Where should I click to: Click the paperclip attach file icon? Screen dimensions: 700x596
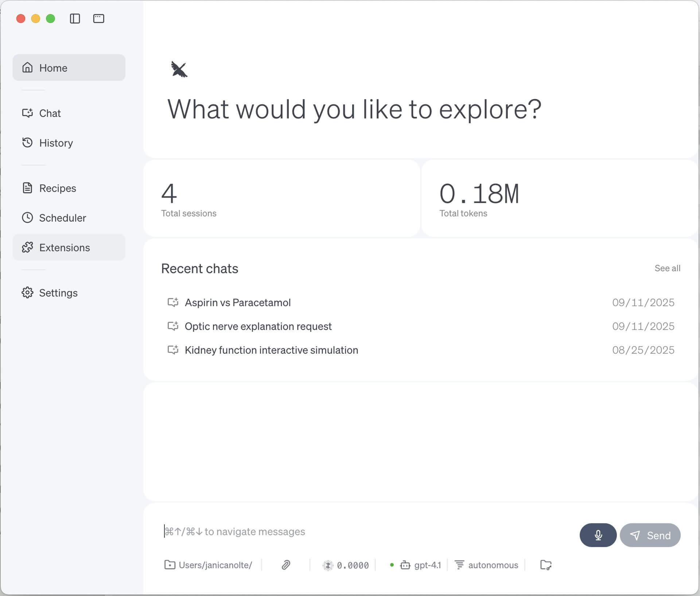click(x=286, y=565)
